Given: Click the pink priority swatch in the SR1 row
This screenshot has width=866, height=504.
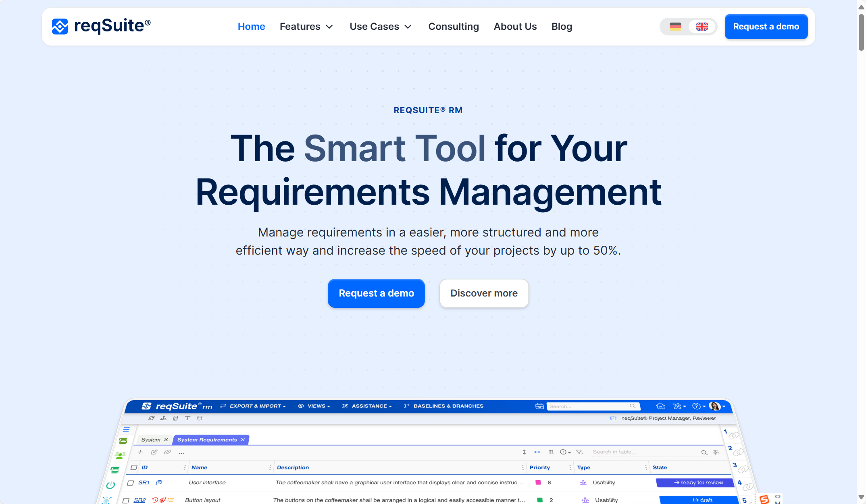Looking at the screenshot, I should tap(538, 483).
